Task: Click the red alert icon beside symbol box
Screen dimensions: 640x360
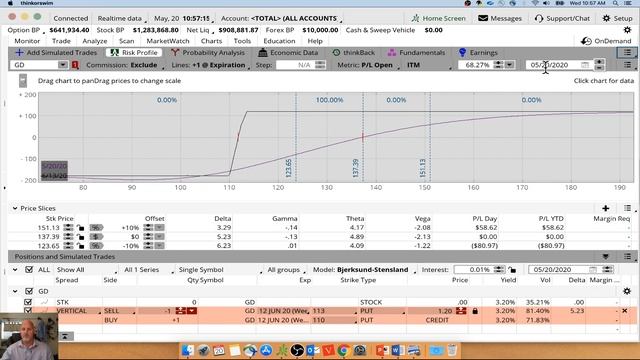Action: tap(75, 65)
